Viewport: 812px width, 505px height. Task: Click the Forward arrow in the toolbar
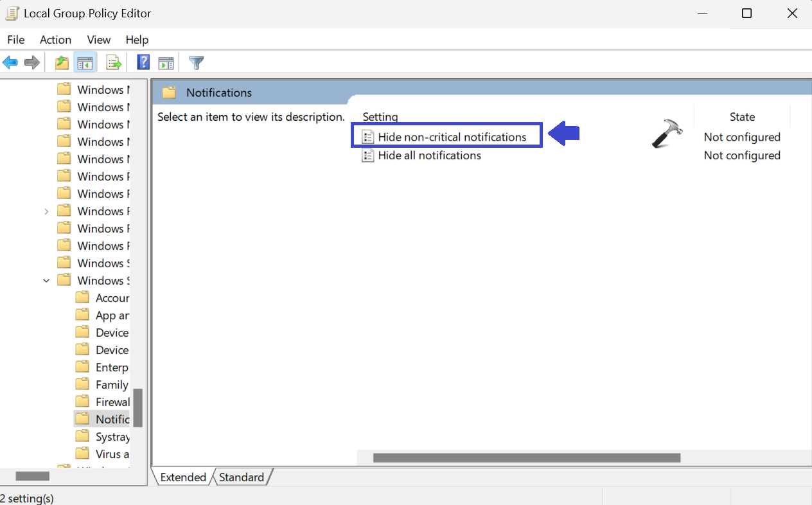pyautogui.click(x=31, y=62)
